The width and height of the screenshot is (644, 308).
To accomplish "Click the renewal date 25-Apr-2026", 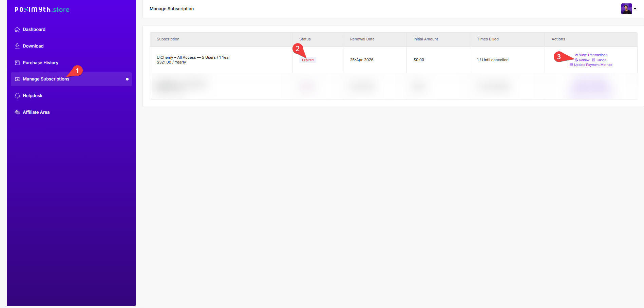I will (362, 60).
